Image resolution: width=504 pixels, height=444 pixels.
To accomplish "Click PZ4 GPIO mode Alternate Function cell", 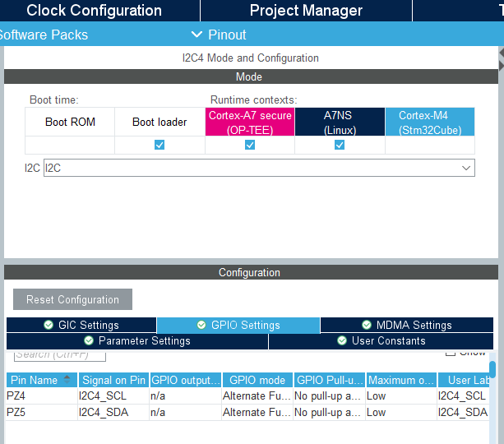I will coord(257,395).
